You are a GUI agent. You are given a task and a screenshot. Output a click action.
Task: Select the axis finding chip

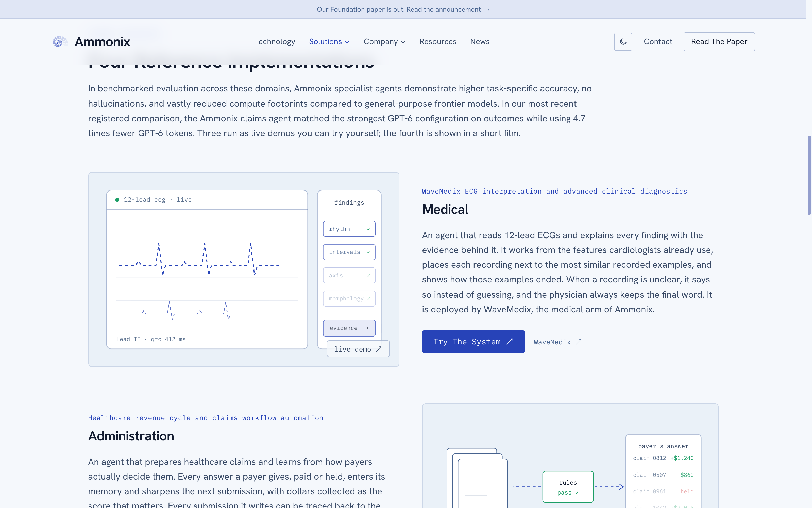point(349,276)
